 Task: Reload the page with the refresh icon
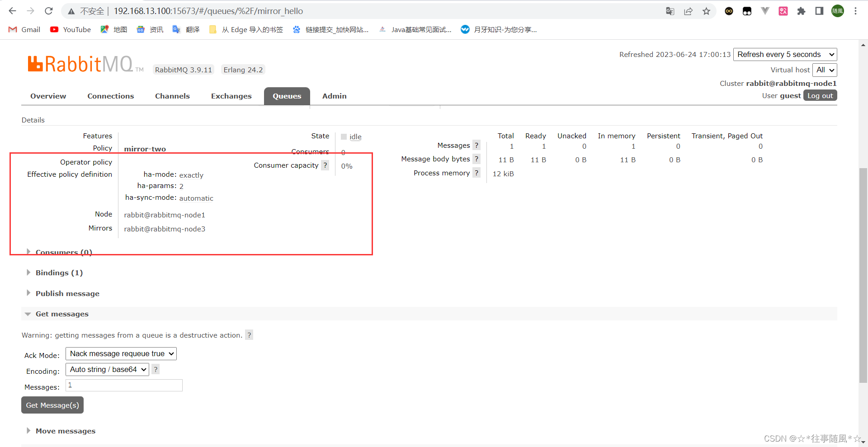[49, 11]
